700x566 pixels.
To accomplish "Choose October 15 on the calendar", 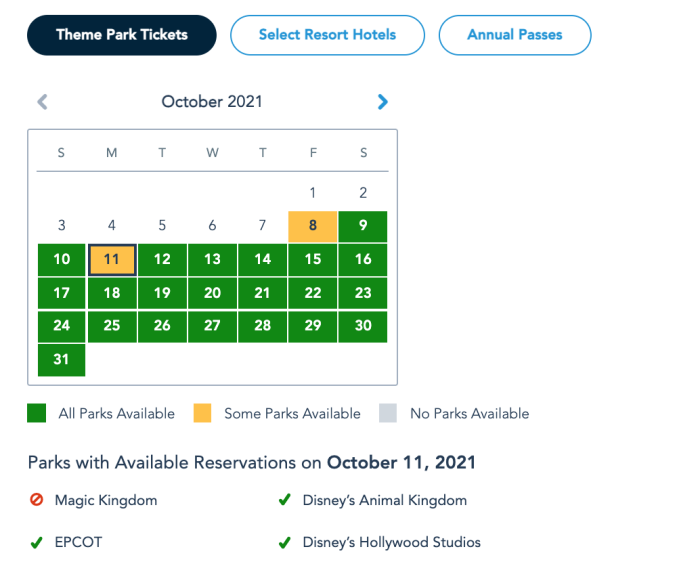I will pos(313,259).
